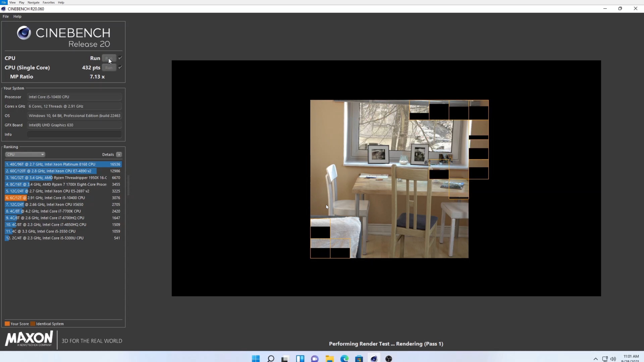
Task: Open File Explorer from taskbar
Action: pos(330,359)
